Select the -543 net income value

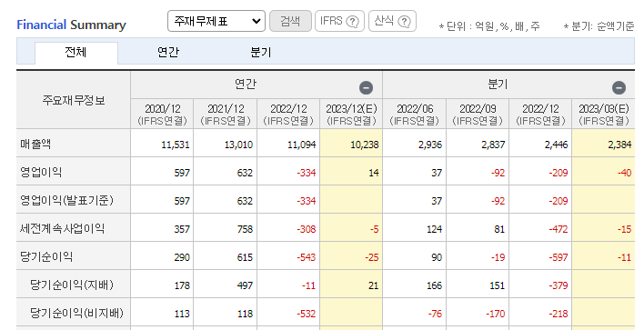tap(307, 257)
